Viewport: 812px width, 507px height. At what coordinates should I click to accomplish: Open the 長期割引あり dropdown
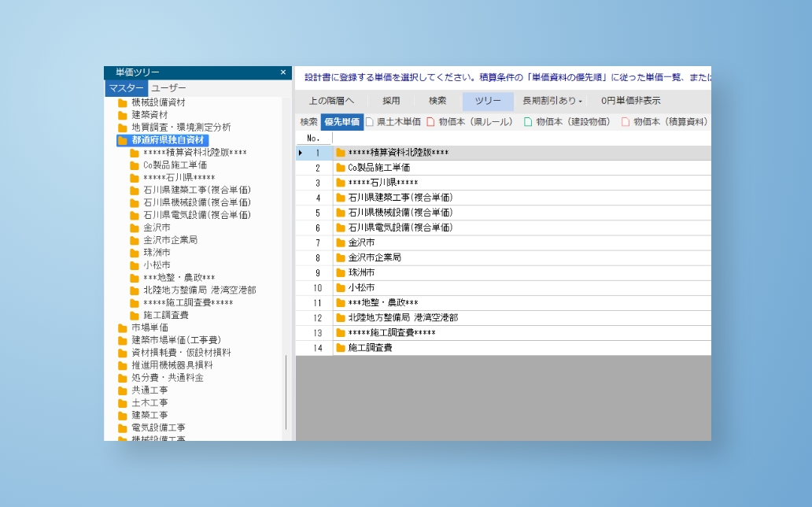click(x=552, y=101)
